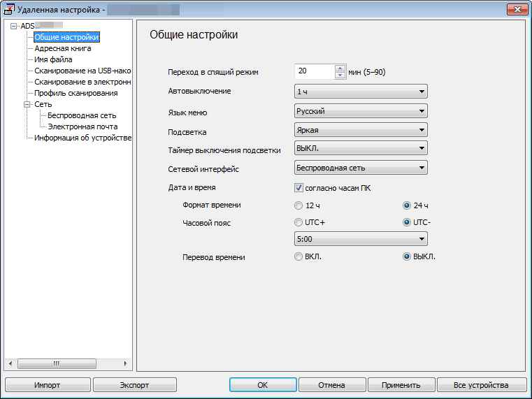Confirm settings with OK button
This screenshot has width=532, height=399.
pos(263,385)
